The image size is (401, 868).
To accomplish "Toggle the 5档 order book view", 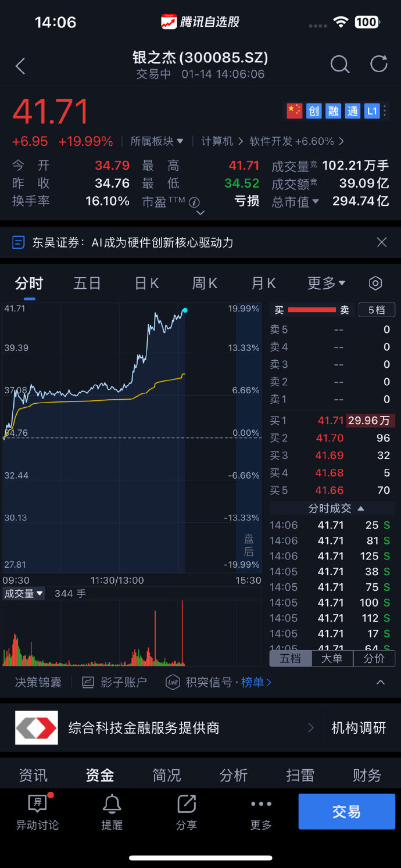I will pyautogui.click(x=377, y=310).
